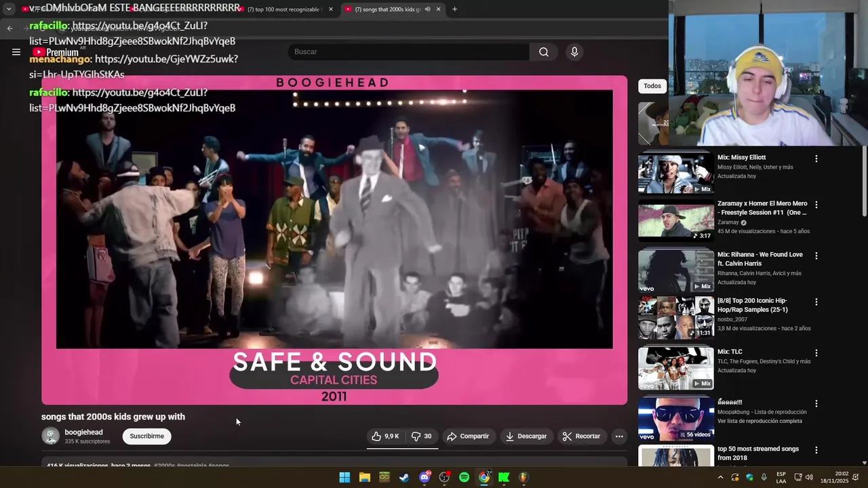
Task: Open File Explorer from taskbar
Action: click(365, 477)
